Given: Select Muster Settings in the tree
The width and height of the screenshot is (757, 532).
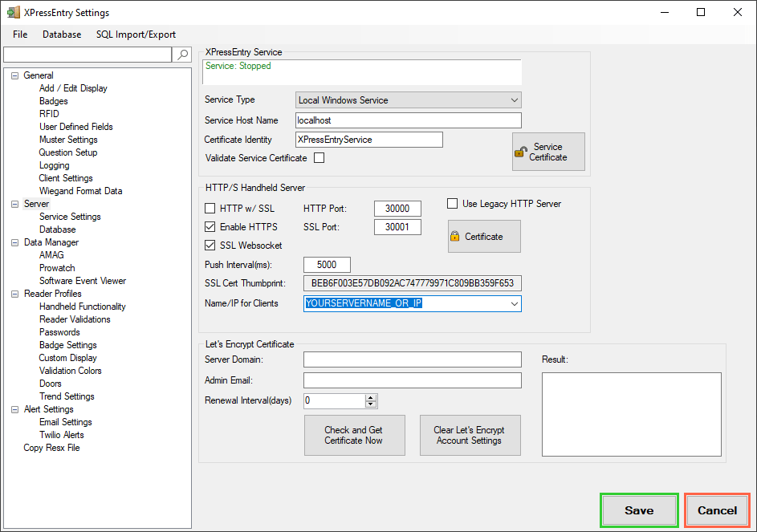Looking at the screenshot, I should pos(68,140).
